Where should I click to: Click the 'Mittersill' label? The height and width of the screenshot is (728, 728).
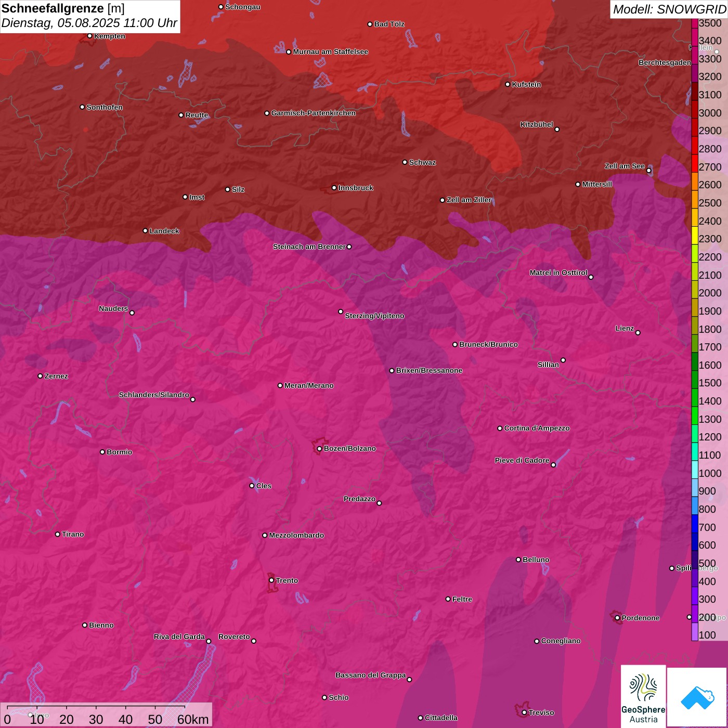pyautogui.click(x=597, y=184)
